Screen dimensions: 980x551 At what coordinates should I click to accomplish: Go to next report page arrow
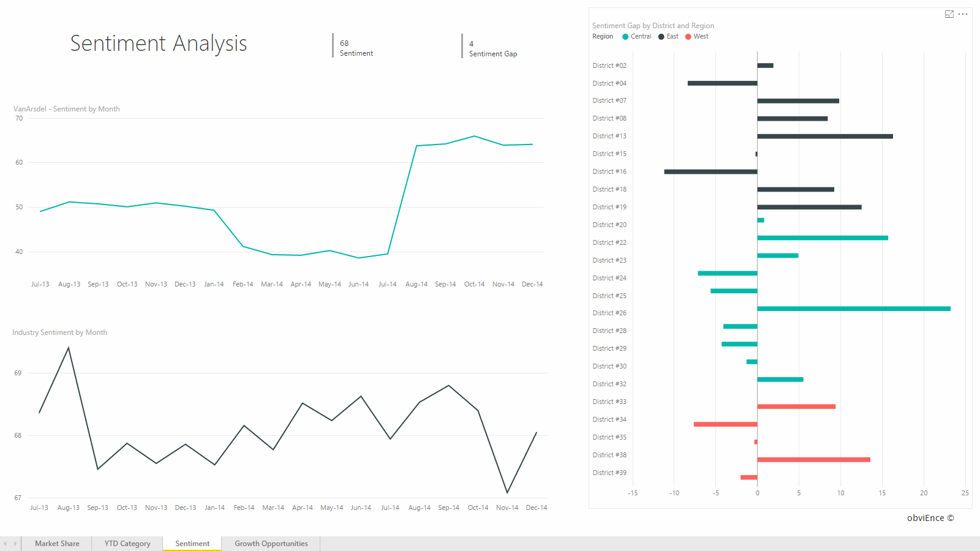(15, 544)
